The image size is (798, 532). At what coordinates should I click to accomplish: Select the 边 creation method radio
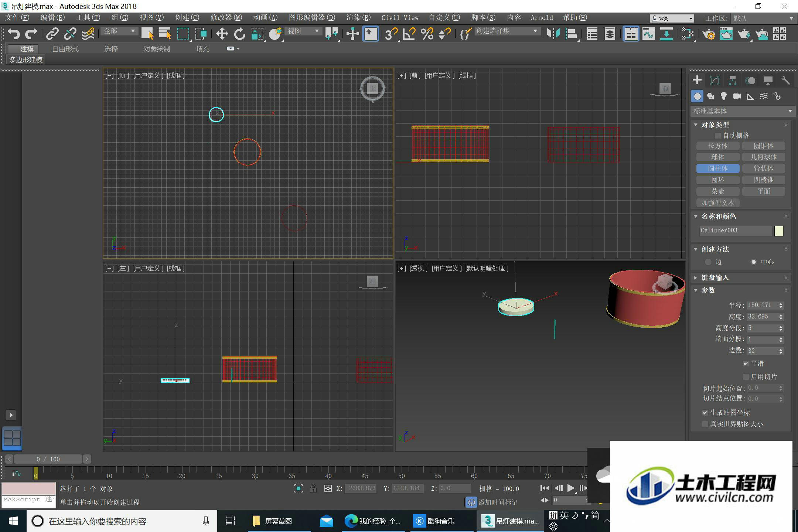point(708,262)
